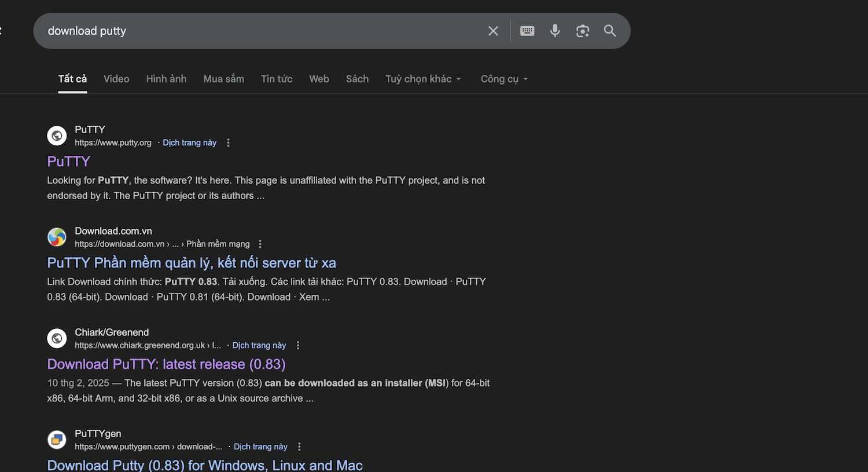The width and height of the screenshot is (868, 472).
Task: Click the https://www.putty.org URL text
Action: click(x=113, y=142)
